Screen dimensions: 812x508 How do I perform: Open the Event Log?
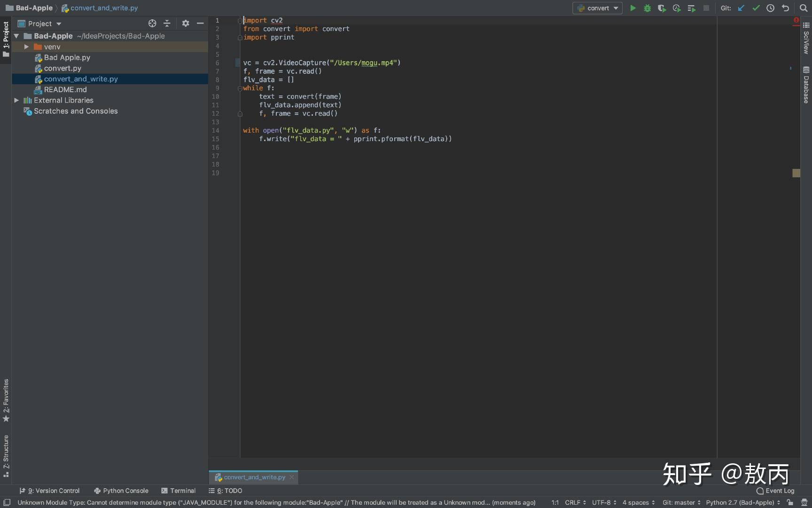pos(775,491)
